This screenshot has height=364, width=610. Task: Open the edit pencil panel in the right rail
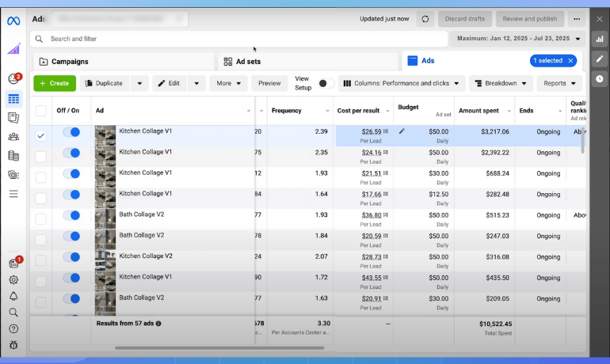click(x=600, y=59)
